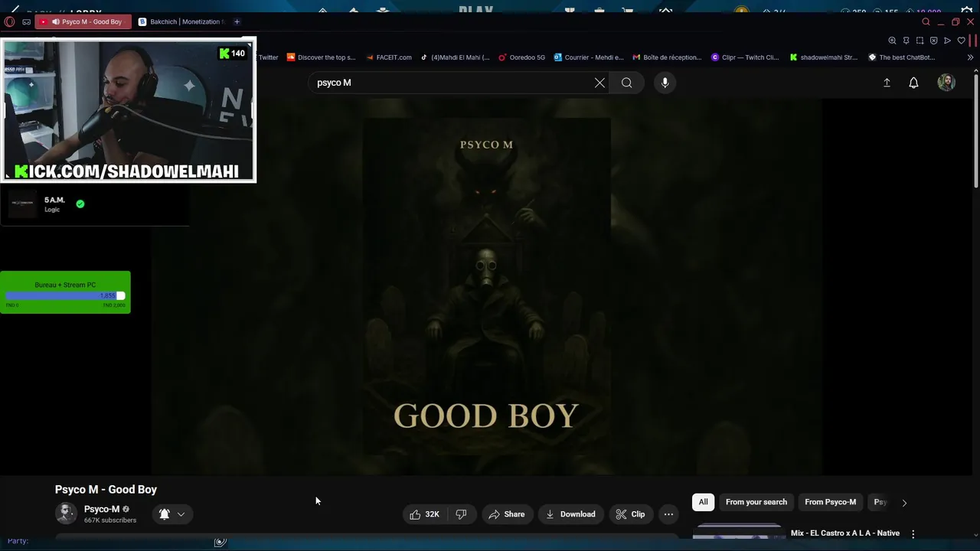Screen dimensions: 980x551
Task: Click the Psyco M - Good Boy title
Action: [x=106, y=490]
